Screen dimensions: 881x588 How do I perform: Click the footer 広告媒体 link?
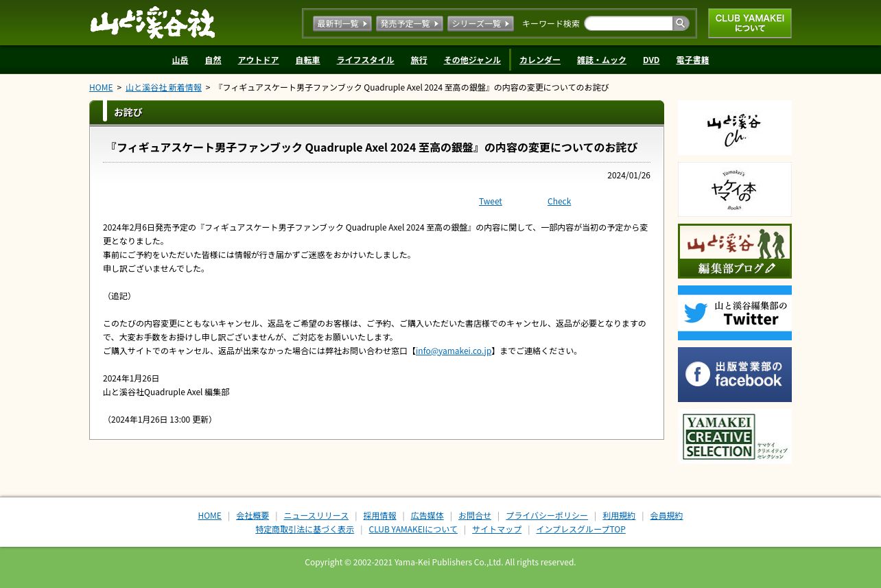(x=427, y=516)
